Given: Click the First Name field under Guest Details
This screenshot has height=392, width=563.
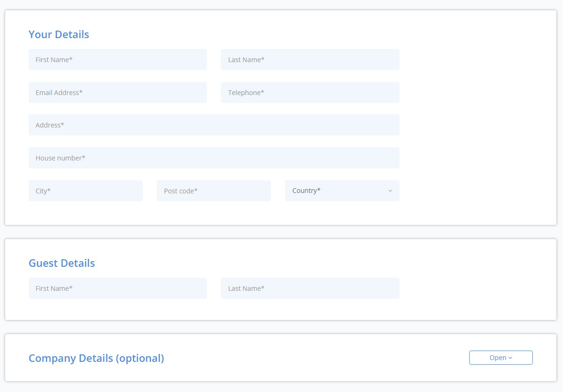Looking at the screenshot, I should coord(118,288).
